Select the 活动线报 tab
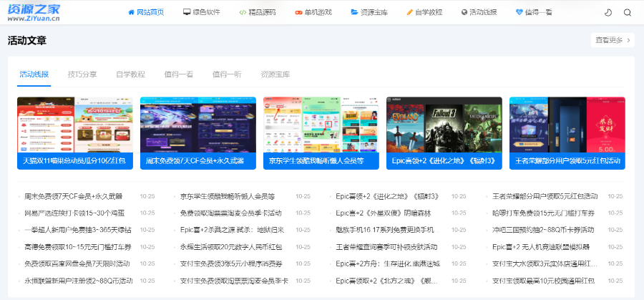The width and height of the screenshot is (644, 300). (34, 74)
